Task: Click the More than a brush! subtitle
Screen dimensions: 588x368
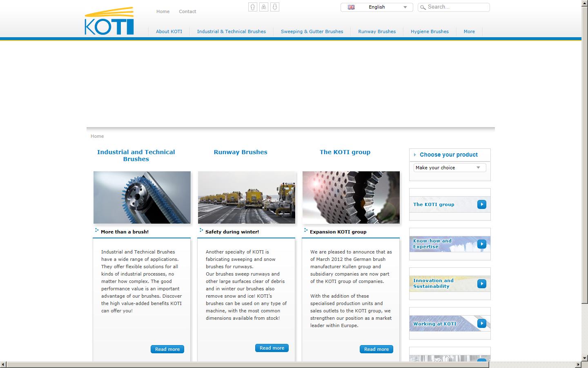Action: pyautogui.click(x=125, y=232)
